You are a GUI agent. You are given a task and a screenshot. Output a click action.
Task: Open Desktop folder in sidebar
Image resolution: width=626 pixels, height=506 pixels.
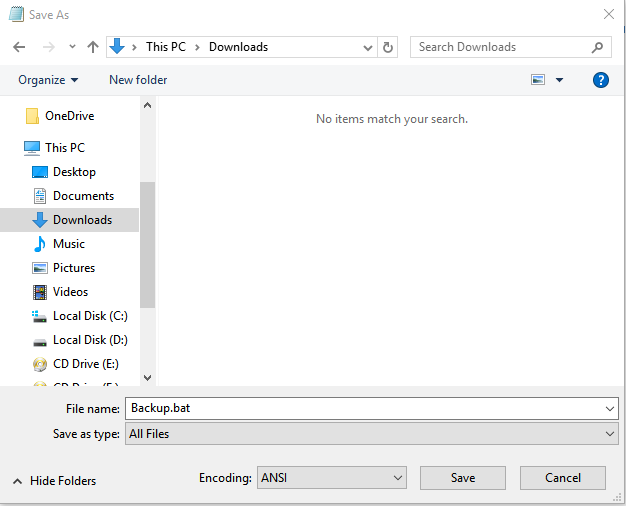pos(74,172)
